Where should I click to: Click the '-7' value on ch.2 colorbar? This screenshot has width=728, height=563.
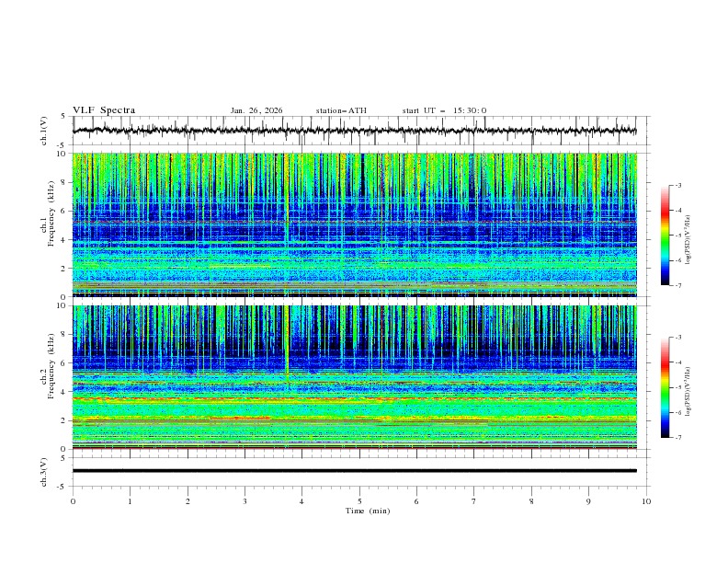tap(677, 437)
